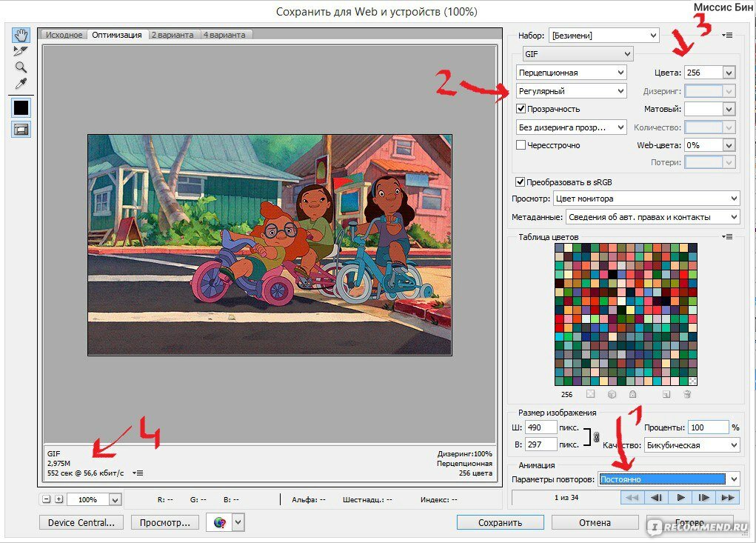Select the Hand tool
Image resolution: width=756 pixels, height=543 pixels.
pyautogui.click(x=21, y=35)
